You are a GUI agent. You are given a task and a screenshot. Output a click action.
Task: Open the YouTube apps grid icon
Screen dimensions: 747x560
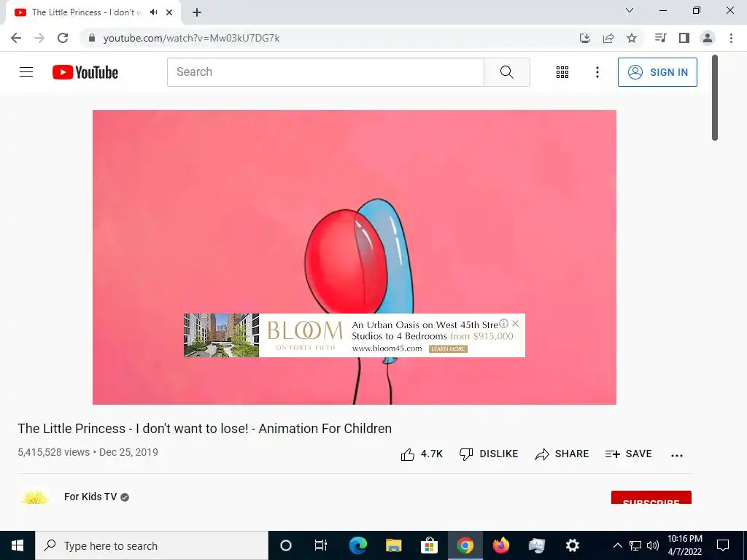click(x=562, y=72)
